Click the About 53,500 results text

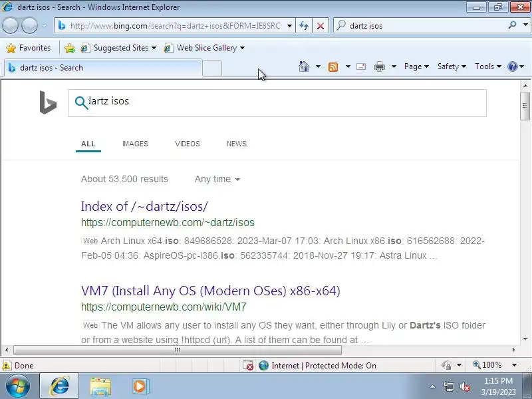coord(124,179)
